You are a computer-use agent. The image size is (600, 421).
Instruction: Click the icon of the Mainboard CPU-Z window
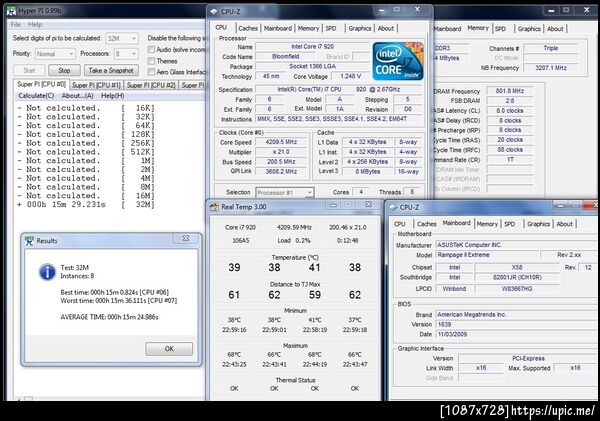point(393,207)
